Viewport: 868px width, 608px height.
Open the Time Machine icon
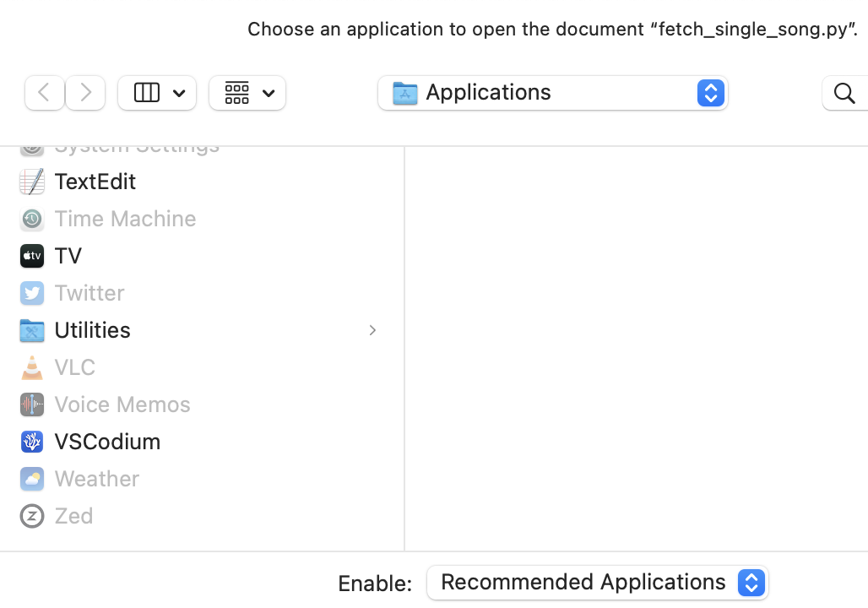[x=31, y=218]
